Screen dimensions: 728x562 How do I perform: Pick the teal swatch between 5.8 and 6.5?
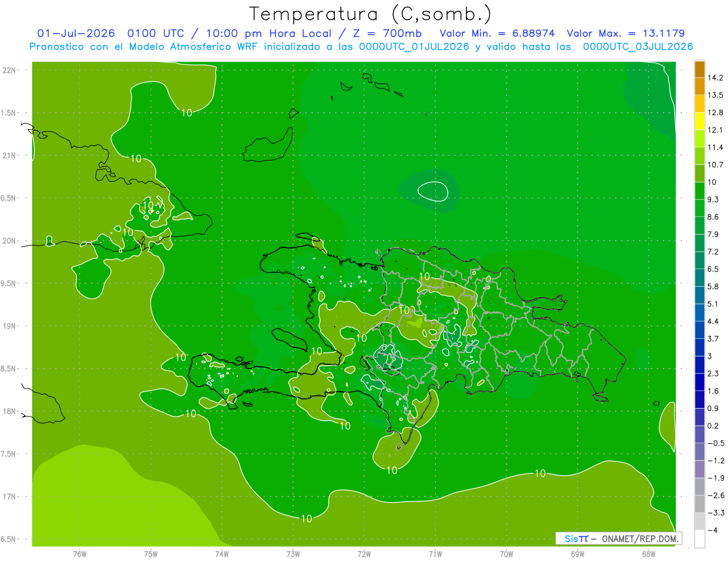699,278
